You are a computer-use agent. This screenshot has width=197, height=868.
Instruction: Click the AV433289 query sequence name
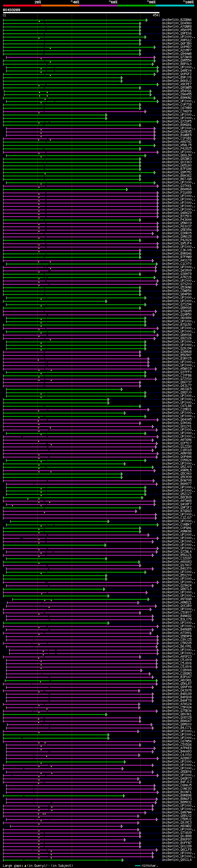pyautogui.click(x=11, y=10)
